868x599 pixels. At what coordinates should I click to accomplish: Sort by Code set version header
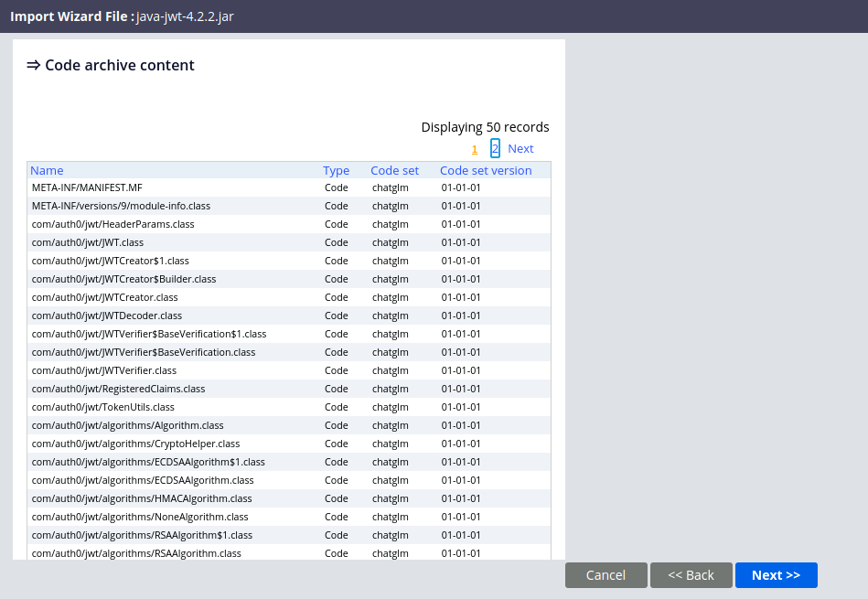click(x=486, y=170)
